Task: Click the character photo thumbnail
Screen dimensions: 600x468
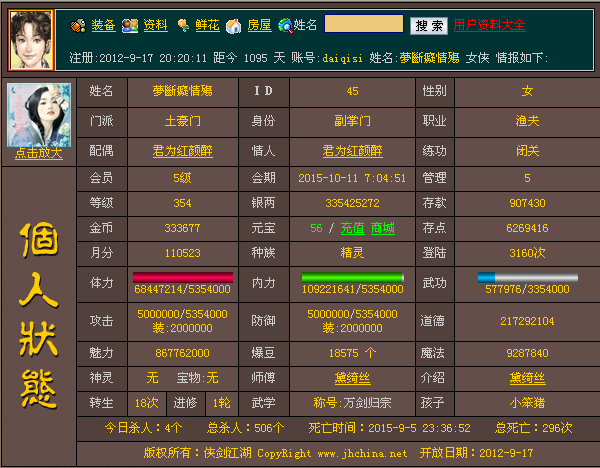Action: tap(39, 115)
